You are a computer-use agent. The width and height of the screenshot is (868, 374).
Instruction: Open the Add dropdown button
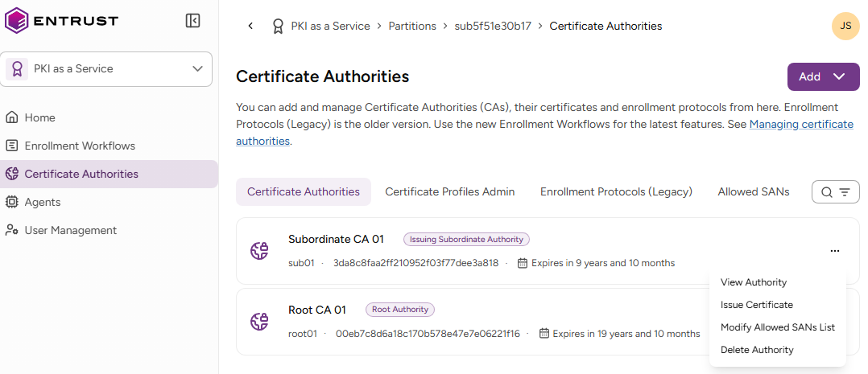(823, 77)
